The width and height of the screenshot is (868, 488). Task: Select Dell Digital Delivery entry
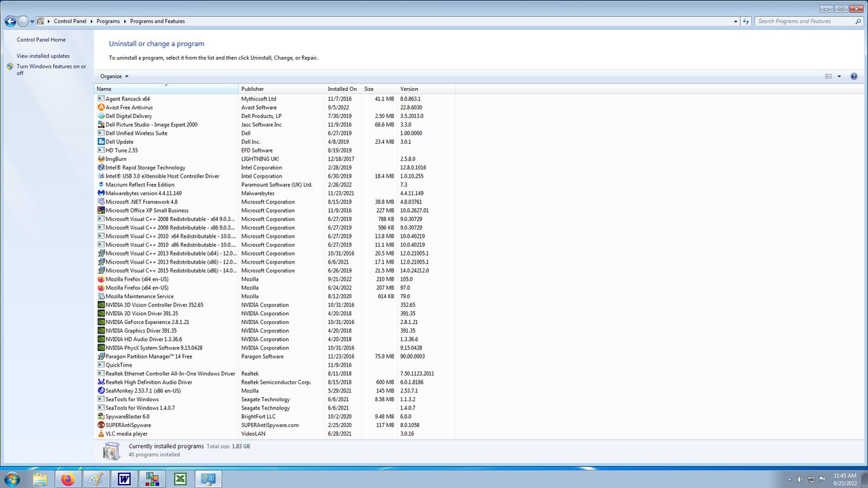pos(275,116)
